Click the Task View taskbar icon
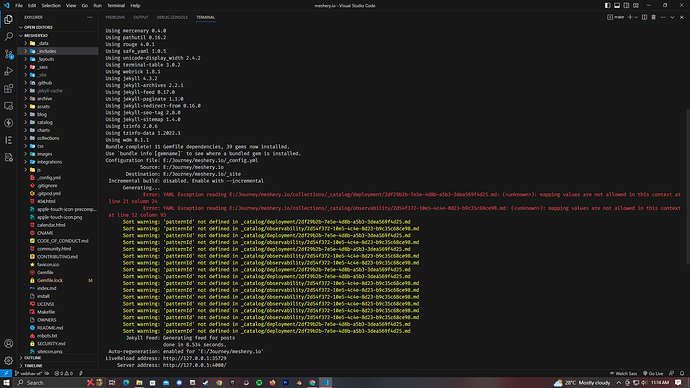 click(x=112, y=383)
